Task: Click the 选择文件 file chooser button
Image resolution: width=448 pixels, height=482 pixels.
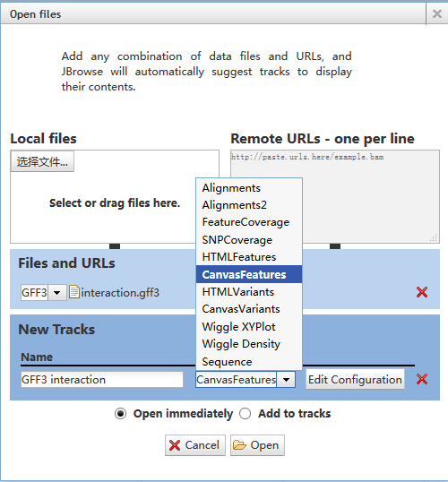Action: pos(42,161)
